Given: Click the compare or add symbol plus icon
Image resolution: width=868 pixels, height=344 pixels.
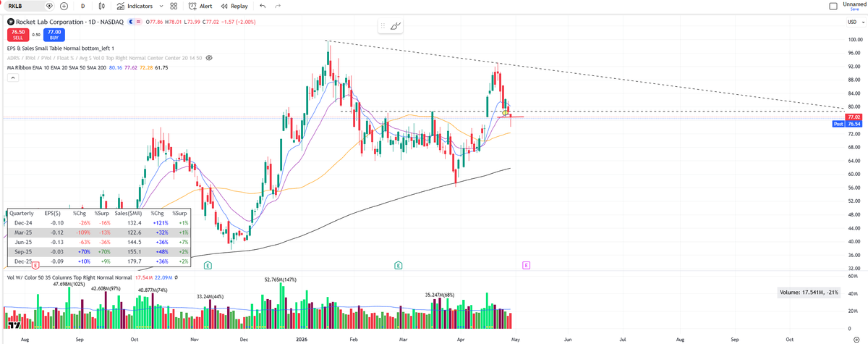Looking at the screenshot, I should click(x=64, y=6).
